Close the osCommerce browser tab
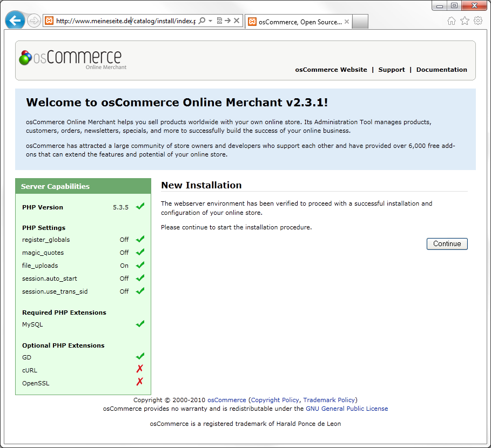The height and width of the screenshot is (448, 491). pos(347,22)
